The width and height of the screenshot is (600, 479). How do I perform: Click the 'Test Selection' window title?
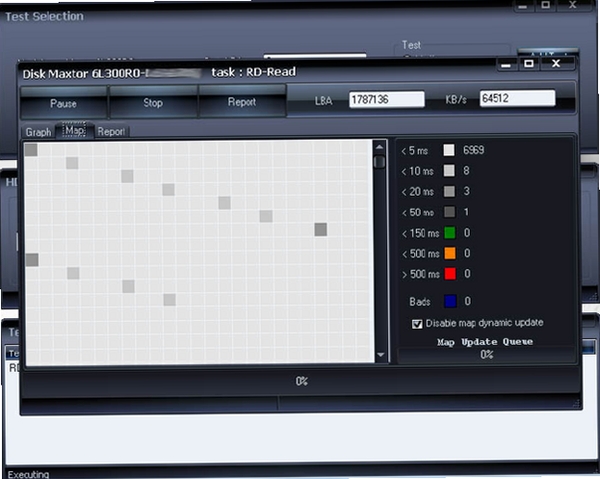pos(44,16)
